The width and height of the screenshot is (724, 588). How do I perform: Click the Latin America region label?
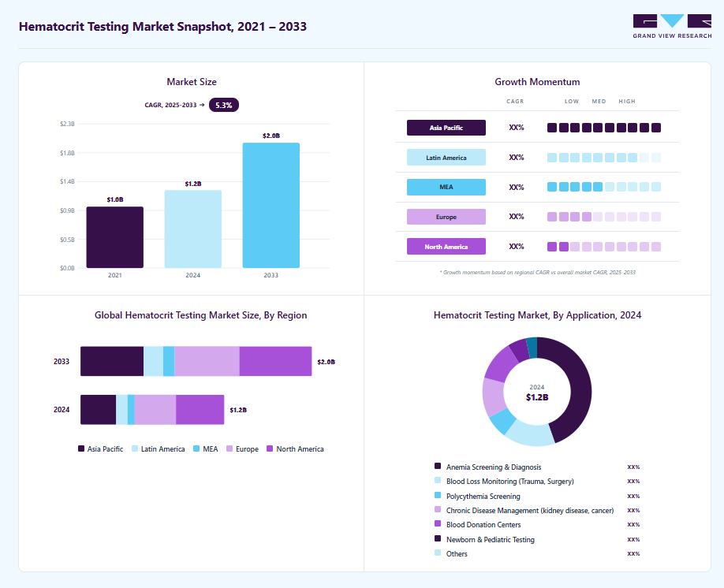(446, 158)
